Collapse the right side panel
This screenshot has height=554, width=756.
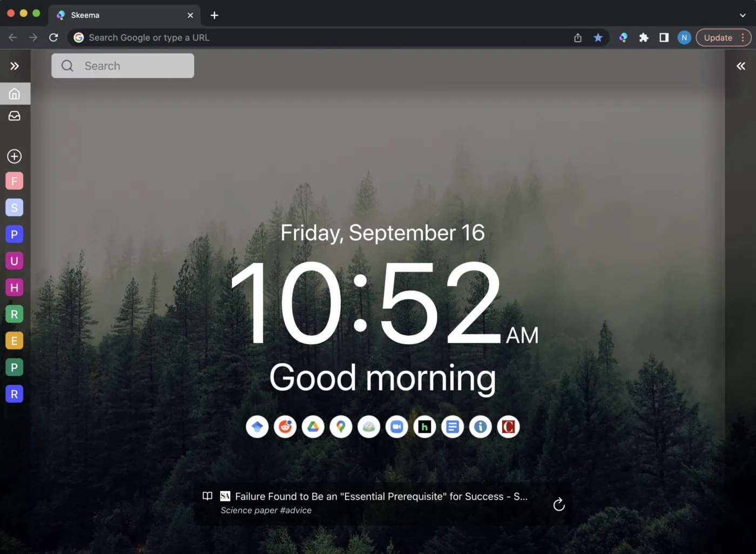[741, 66]
